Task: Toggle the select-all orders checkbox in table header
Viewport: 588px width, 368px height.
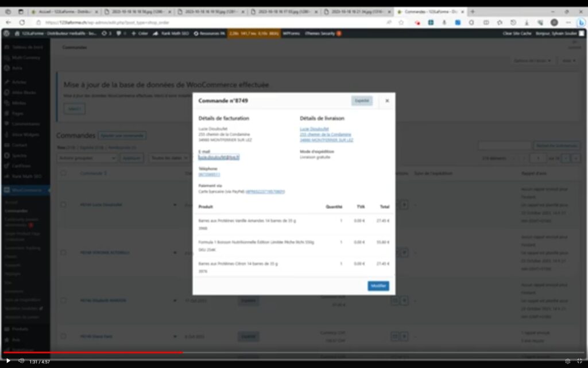Action: 64,173
